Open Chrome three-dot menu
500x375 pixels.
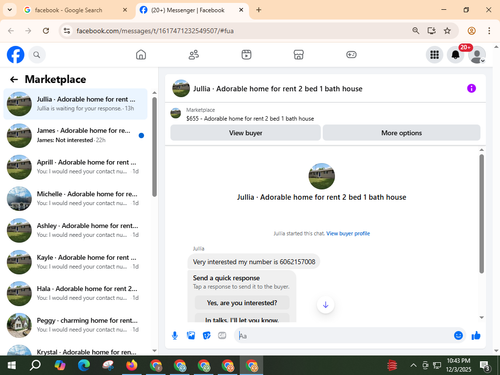tap(489, 31)
